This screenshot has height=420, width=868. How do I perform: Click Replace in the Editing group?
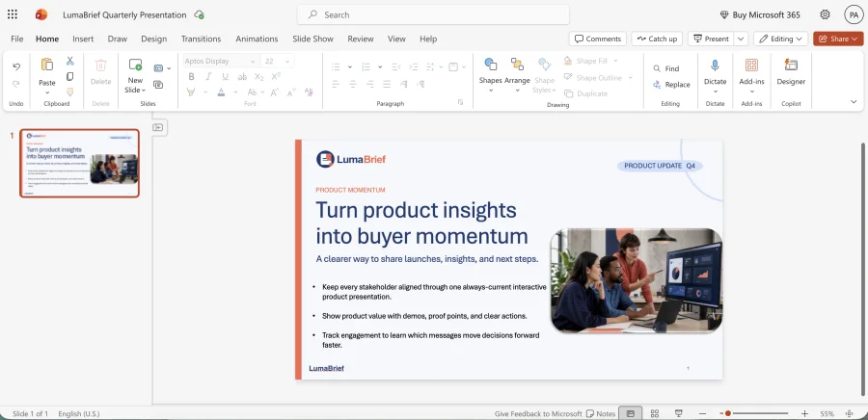click(671, 85)
